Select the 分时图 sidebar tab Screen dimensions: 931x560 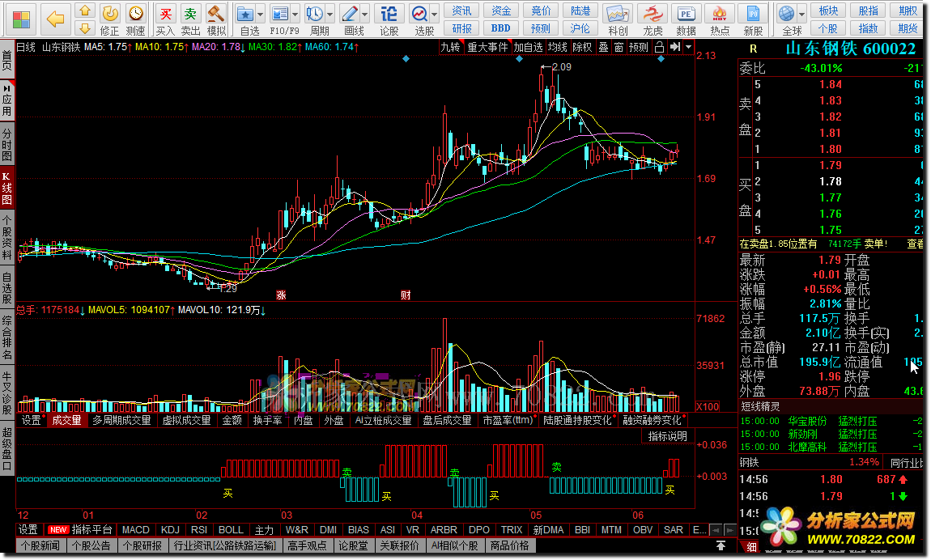[x=7, y=143]
